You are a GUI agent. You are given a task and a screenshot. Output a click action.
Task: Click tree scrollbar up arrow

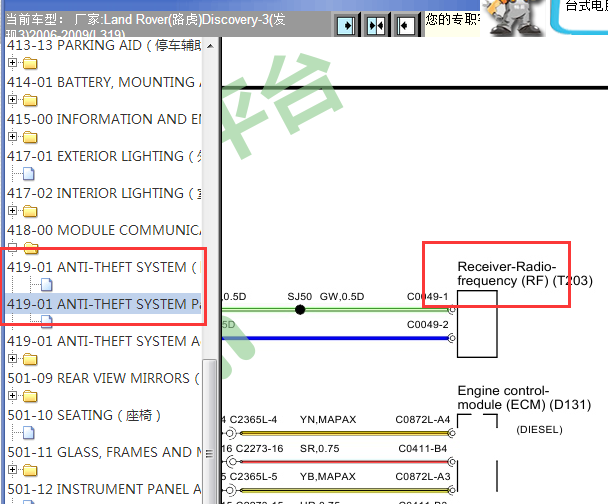coord(210,46)
